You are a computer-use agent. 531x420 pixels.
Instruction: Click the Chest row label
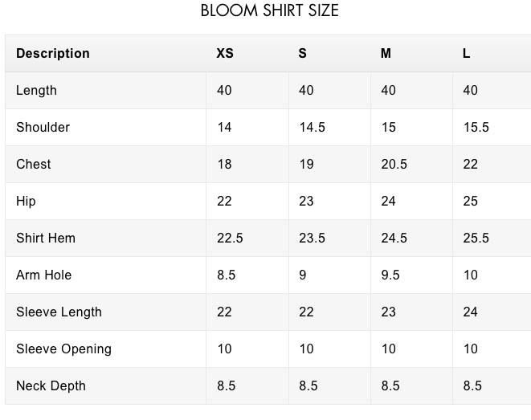34,165
